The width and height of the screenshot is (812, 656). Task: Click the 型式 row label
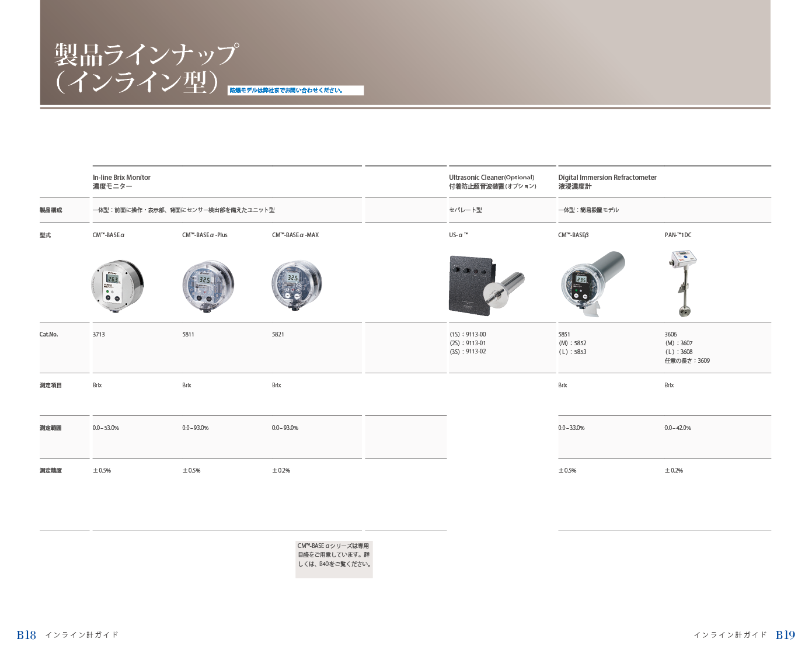45,235
